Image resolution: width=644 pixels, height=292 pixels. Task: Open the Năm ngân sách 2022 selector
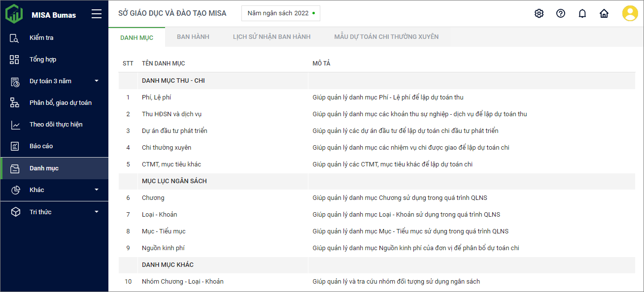(281, 13)
